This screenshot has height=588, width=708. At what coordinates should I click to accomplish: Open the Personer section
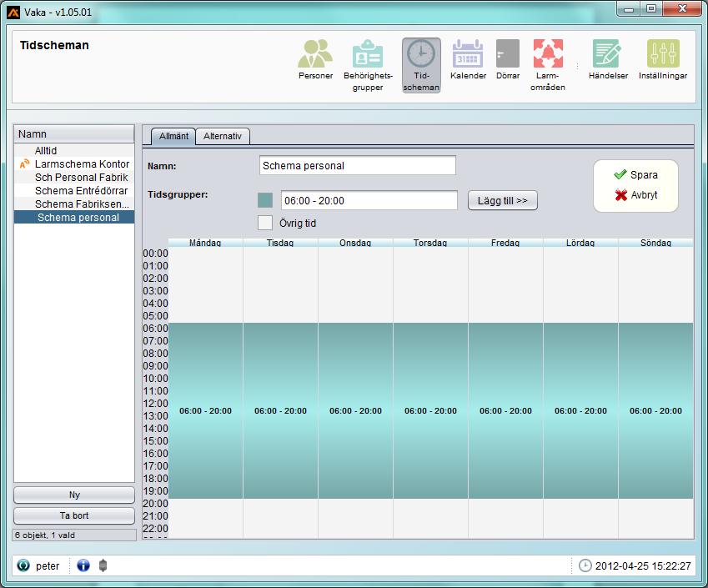(x=315, y=59)
